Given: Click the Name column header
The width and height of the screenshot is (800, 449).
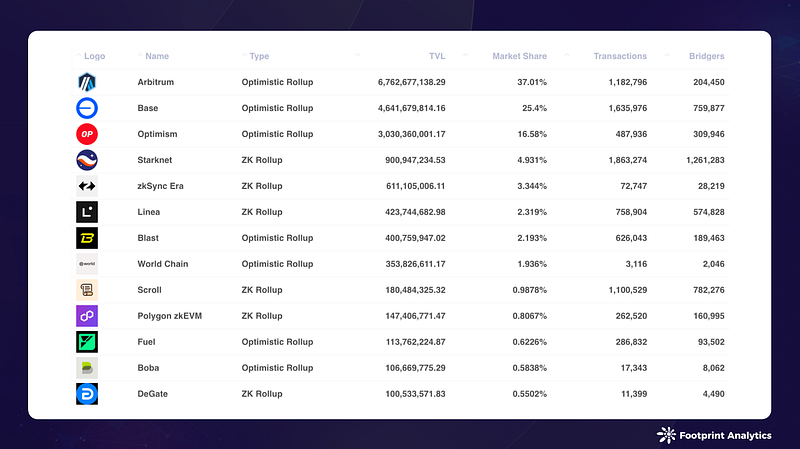Looking at the screenshot, I should pos(157,56).
